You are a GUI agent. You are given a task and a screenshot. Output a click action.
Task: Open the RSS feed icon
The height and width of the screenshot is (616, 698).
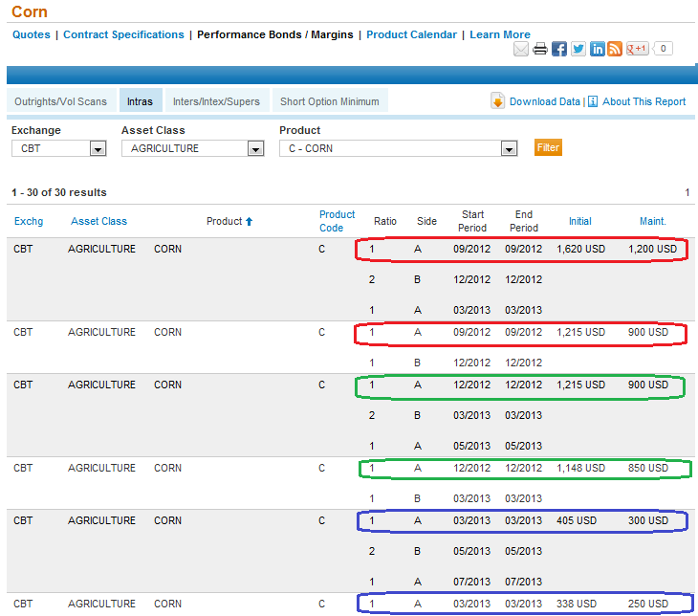pyautogui.click(x=615, y=50)
